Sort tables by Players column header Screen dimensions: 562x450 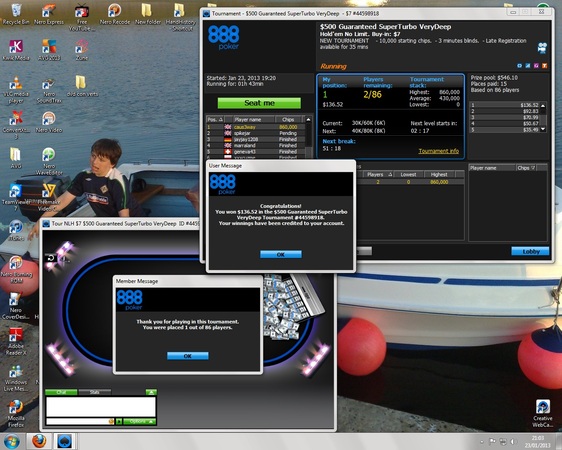377,174
